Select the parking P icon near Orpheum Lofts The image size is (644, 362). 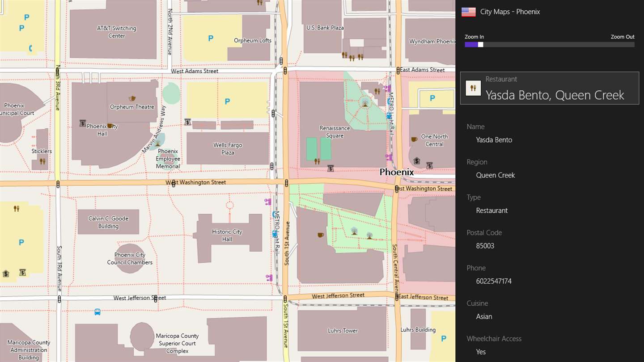click(x=211, y=39)
